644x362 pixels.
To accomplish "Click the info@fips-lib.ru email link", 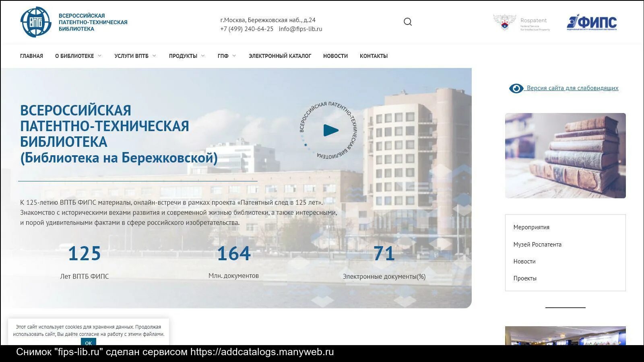I will point(300,29).
